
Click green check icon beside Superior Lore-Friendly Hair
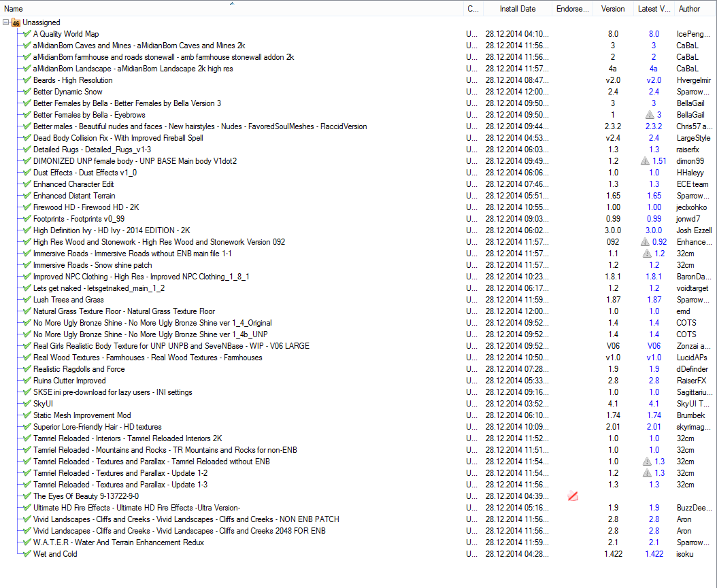[x=27, y=426]
